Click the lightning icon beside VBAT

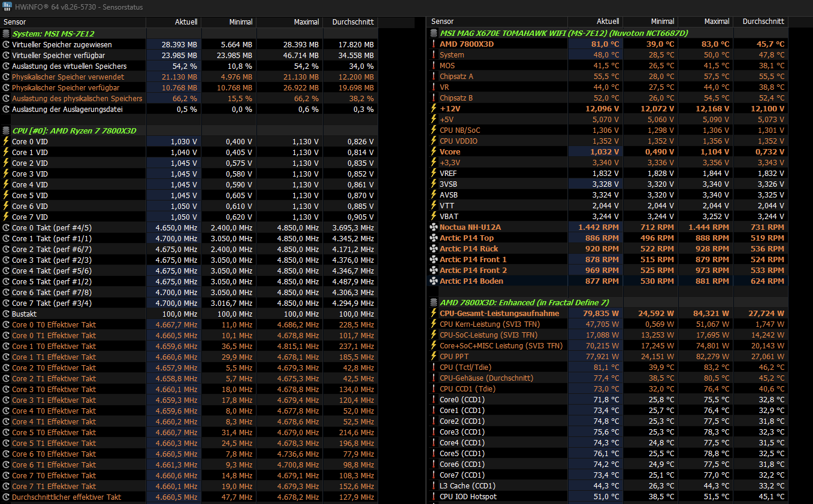pos(434,217)
